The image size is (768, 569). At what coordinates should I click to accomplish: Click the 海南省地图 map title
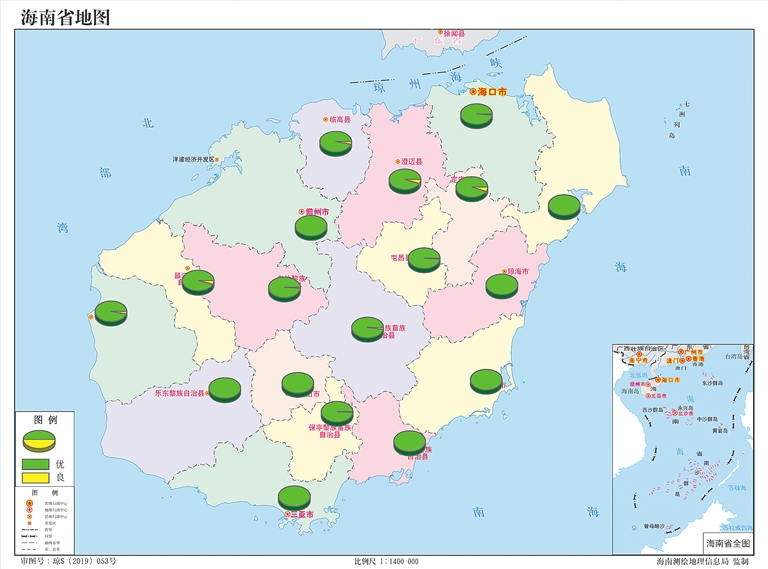64,15
